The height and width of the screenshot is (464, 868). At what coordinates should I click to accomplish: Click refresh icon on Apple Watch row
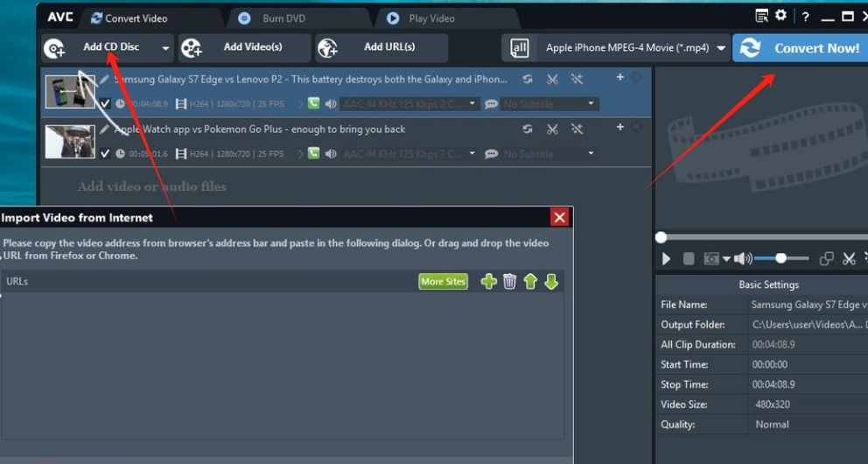coord(528,129)
